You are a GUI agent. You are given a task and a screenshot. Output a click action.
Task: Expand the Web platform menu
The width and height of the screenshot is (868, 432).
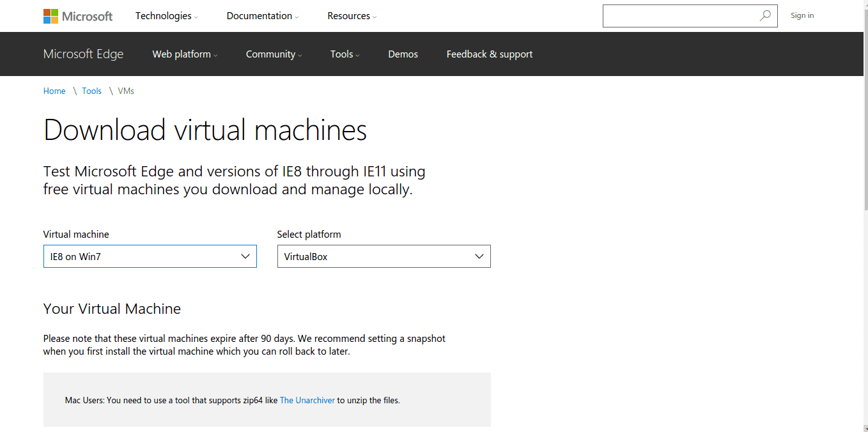185,54
